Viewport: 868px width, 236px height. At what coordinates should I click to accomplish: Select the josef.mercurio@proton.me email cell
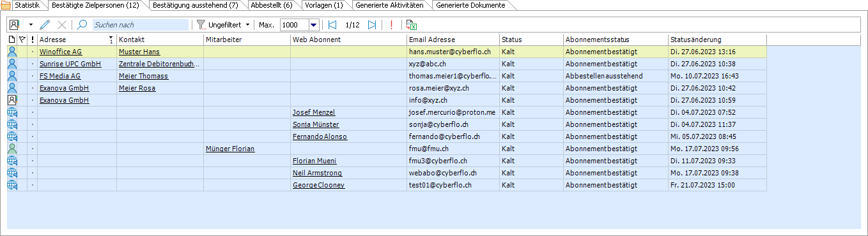(453, 112)
